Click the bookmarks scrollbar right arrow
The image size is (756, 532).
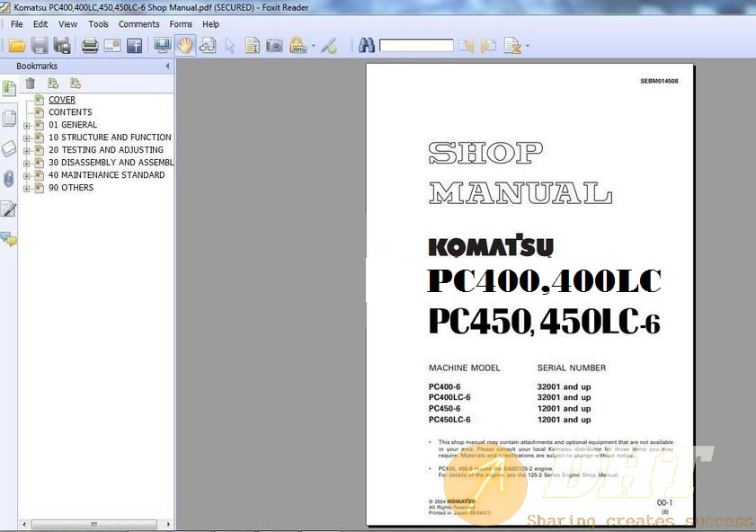tap(168, 524)
